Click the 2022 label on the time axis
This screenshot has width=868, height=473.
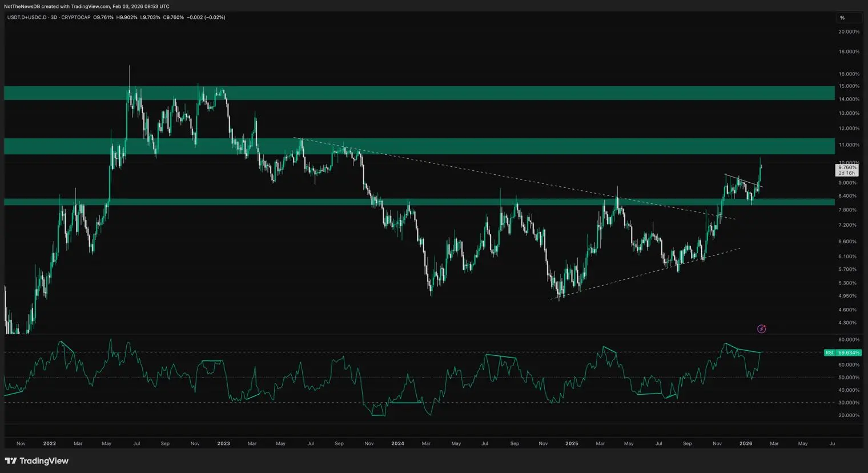[x=50, y=443]
